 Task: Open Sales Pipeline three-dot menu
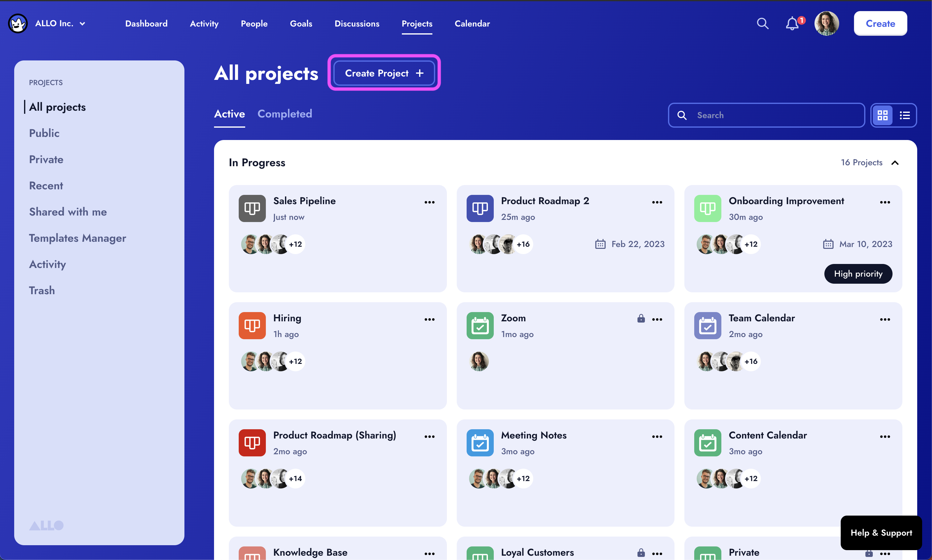[x=429, y=202]
